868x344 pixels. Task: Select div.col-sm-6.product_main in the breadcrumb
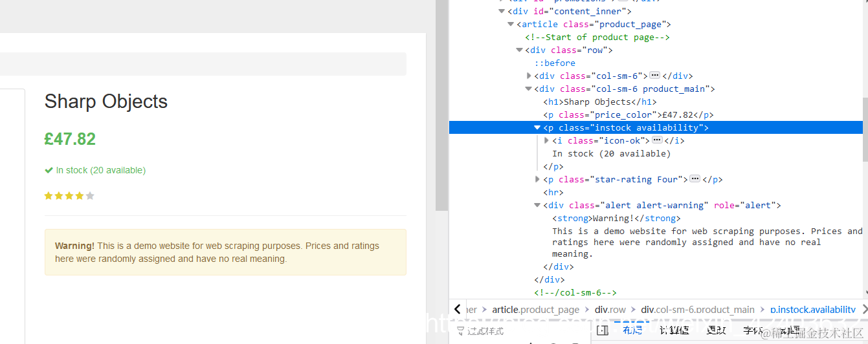tap(698, 310)
